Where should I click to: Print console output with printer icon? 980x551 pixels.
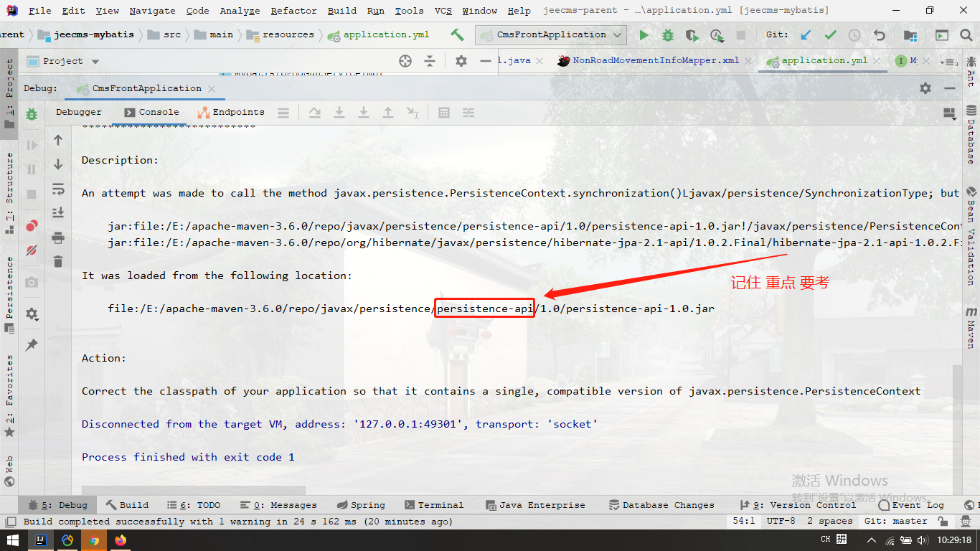pyautogui.click(x=58, y=237)
